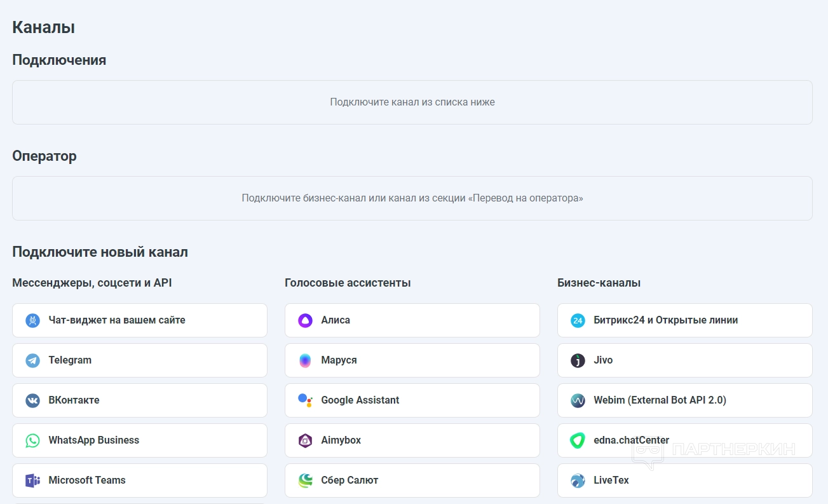Open Bitrix24 and Open Lines connection
This screenshot has height=504, width=828.
point(684,320)
